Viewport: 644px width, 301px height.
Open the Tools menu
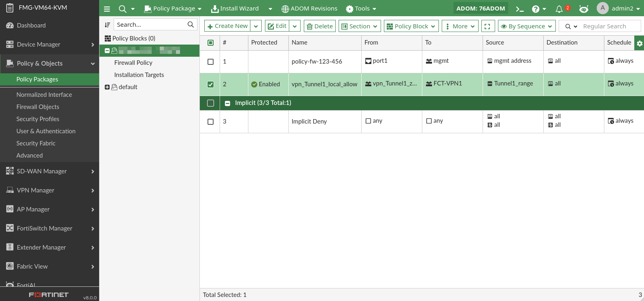tap(361, 9)
